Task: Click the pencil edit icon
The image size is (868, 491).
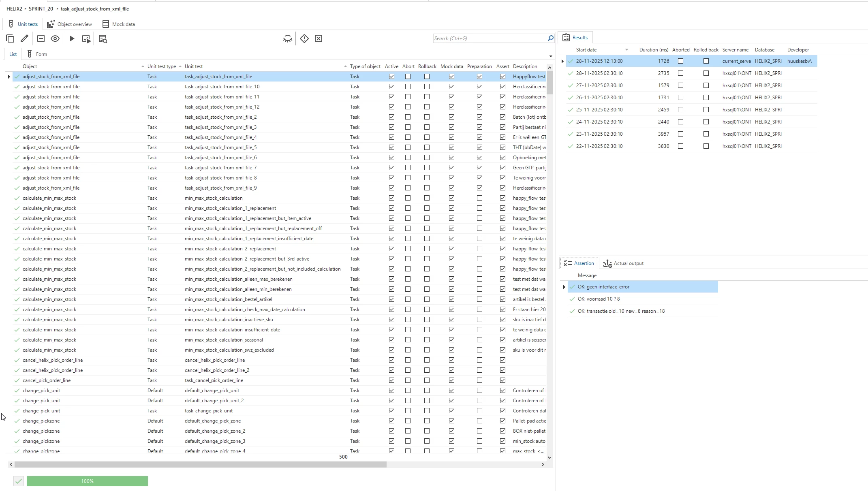Action: pos(25,38)
